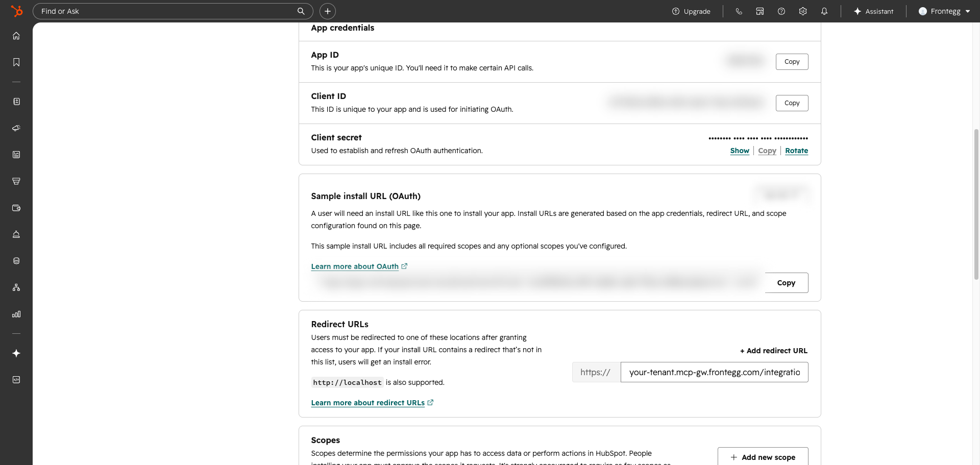Click the Redirect URLs heading
980x465 pixels.
339,324
